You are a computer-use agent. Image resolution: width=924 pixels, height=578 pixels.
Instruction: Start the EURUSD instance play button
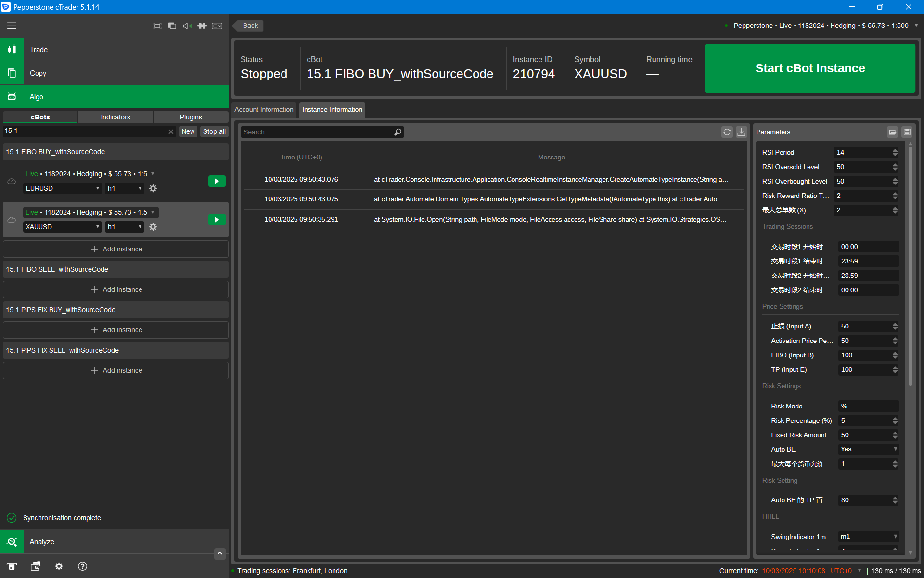tap(217, 181)
